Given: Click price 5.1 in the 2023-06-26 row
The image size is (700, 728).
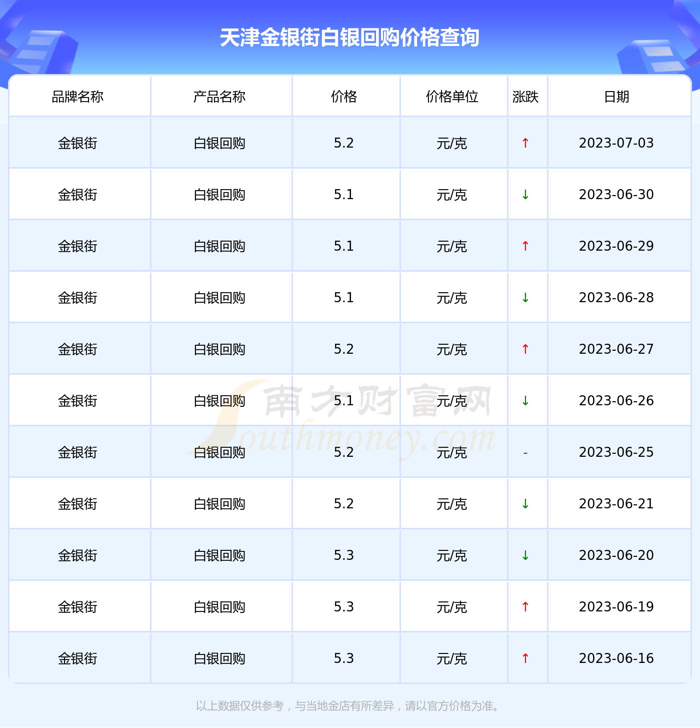Looking at the screenshot, I should coord(344,401).
